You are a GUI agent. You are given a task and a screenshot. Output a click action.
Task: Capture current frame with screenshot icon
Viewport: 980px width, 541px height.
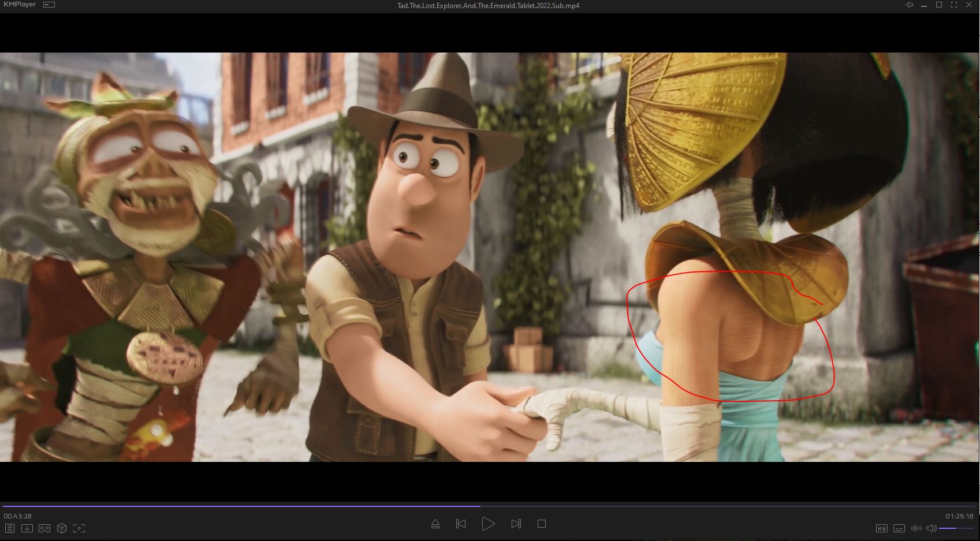pyautogui.click(x=79, y=528)
